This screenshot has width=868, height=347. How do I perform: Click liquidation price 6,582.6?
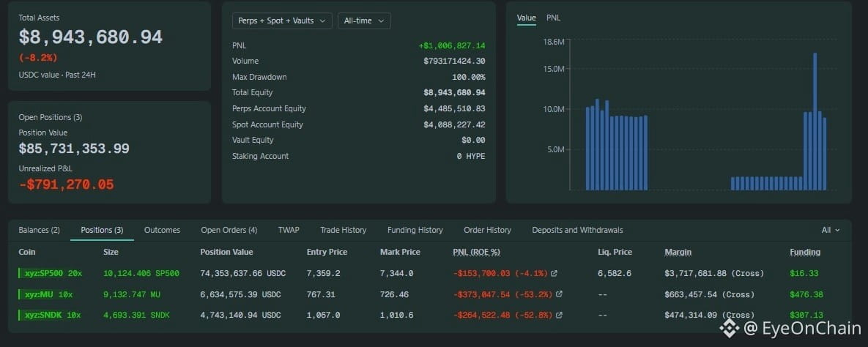[x=615, y=273]
